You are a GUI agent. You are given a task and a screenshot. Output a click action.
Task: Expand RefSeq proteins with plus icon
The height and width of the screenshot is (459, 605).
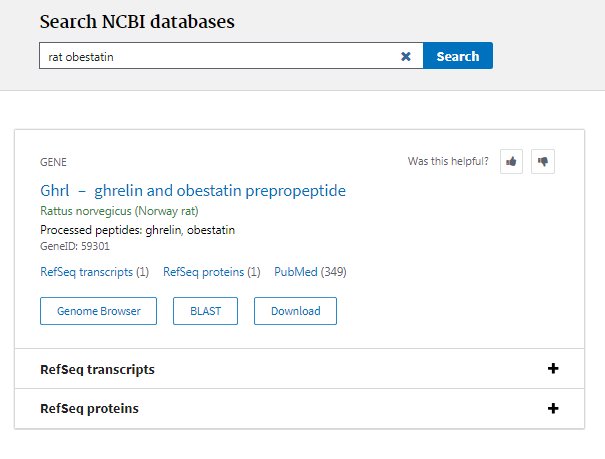(x=553, y=409)
